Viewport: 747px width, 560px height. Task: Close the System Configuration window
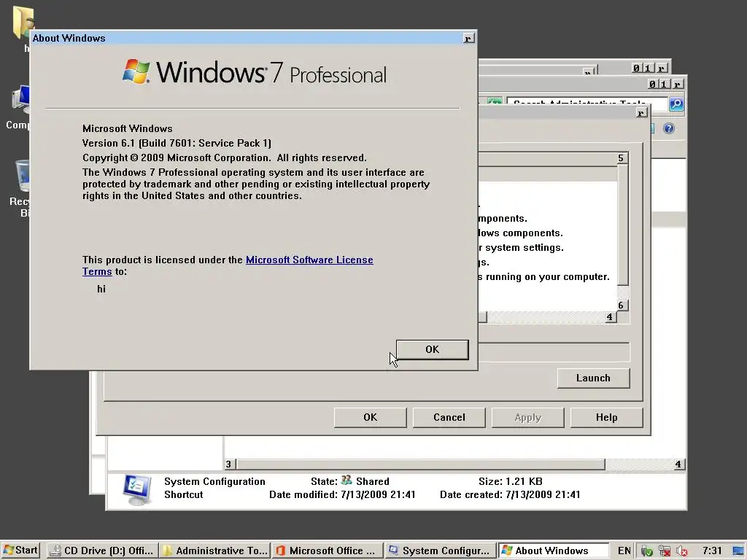[642, 113]
